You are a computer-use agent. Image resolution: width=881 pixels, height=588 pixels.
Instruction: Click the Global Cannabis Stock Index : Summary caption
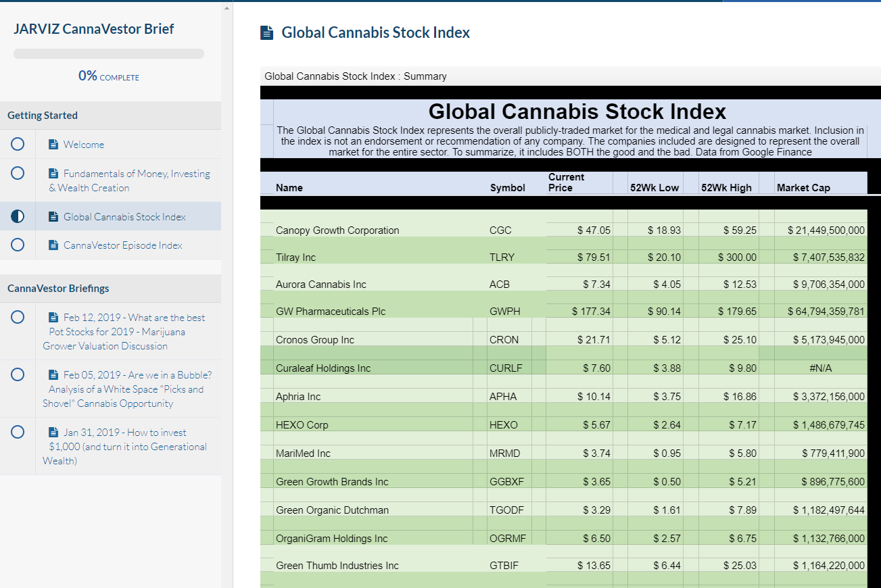[356, 76]
